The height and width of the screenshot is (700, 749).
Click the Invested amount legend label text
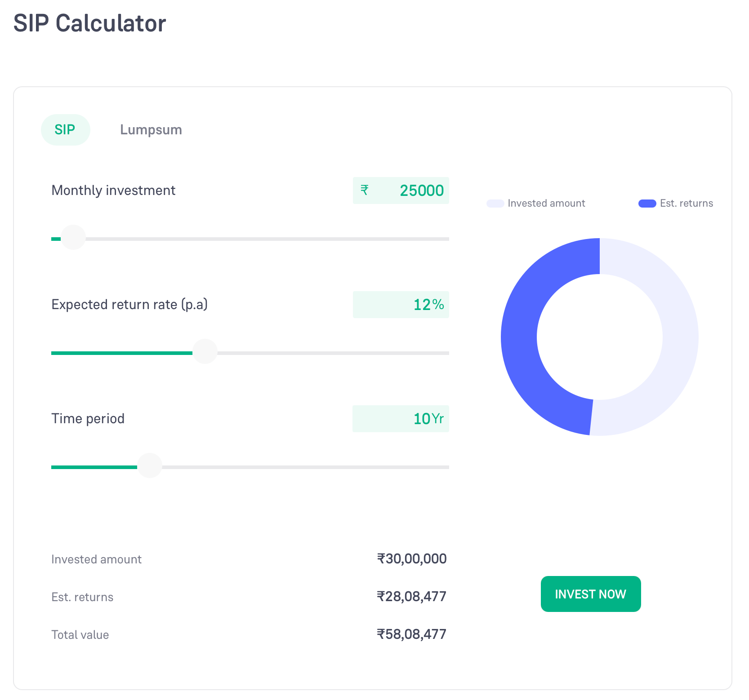pyautogui.click(x=546, y=204)
